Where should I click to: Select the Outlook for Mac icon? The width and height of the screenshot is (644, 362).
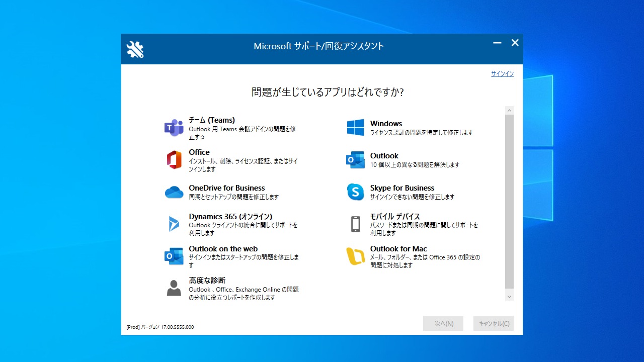click(x=356, y=256)
